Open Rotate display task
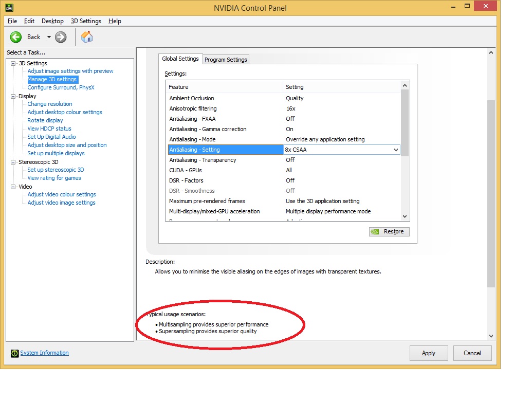Image resolution: width=514 pixels, height=420 pixels. click(45, 120)
